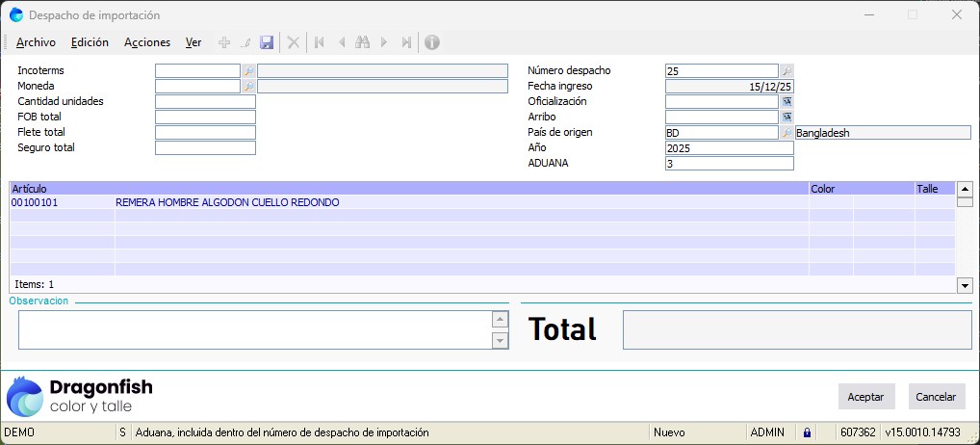Viewport: 980px width, 445px height.
Task: Click the Número despacho lookup icon
Action: 787,71
